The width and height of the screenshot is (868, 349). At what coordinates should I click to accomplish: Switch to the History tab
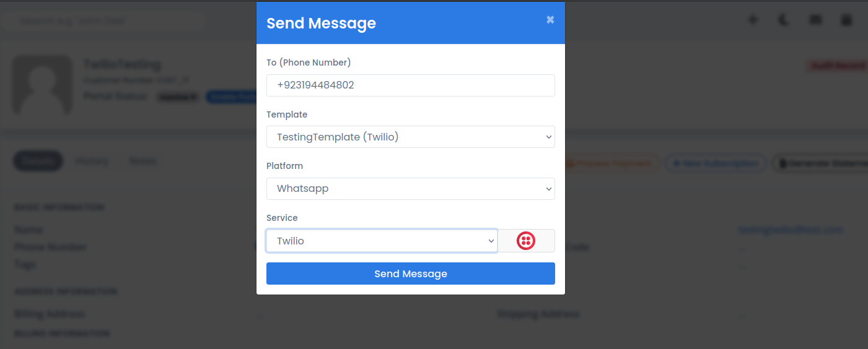click(x=92, y=162)
